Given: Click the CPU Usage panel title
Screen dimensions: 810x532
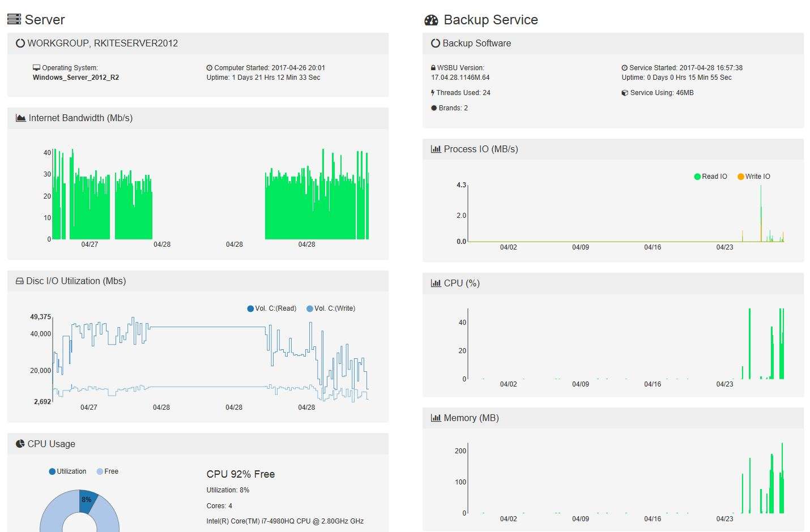Looking at the screenshot, I should (x=52, y=444).
